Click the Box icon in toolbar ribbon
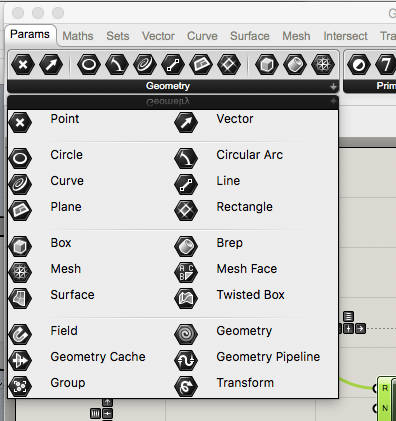396x421 pixels. (267, 65)
